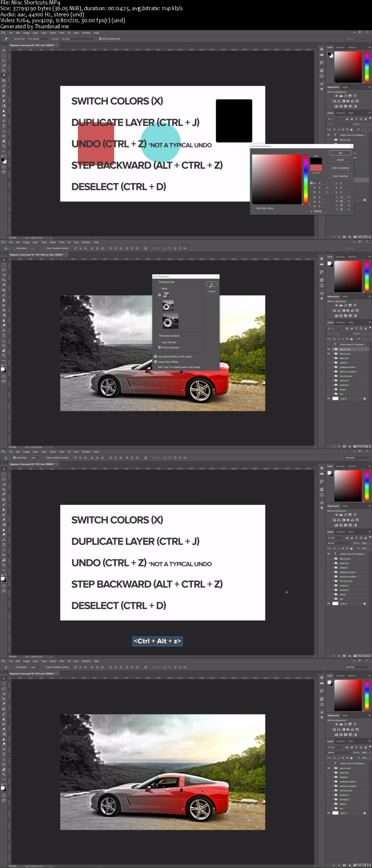Expand the reflection group in the 00:01:46 frame
The width and height of the screenshot is (372, 868).
tap(333, 363)
